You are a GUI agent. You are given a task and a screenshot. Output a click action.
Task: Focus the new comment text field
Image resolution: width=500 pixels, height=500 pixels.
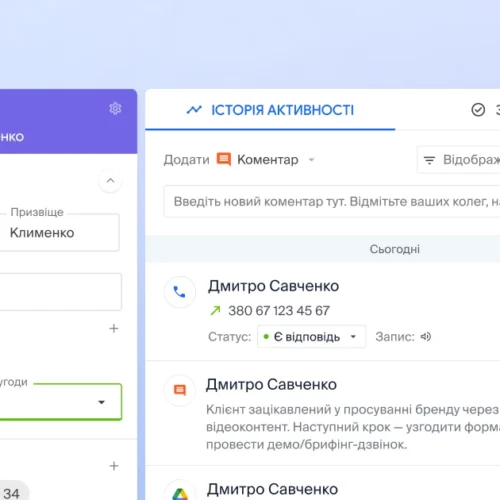coord(332,202)
